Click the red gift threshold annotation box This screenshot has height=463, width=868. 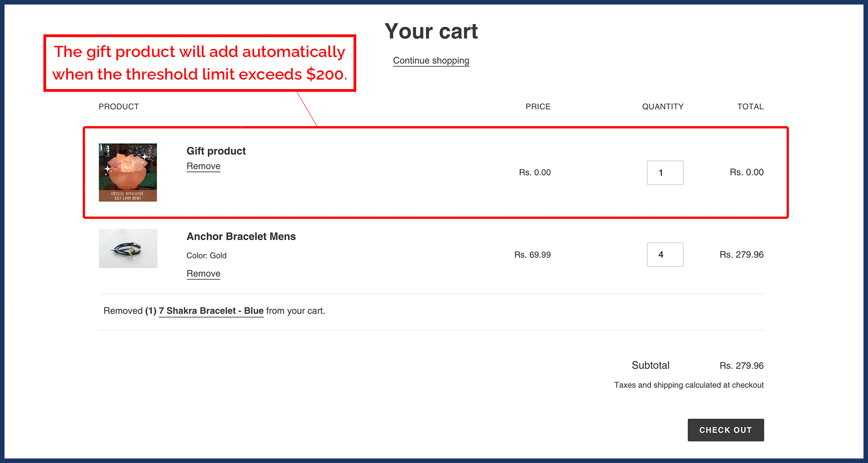199,63
